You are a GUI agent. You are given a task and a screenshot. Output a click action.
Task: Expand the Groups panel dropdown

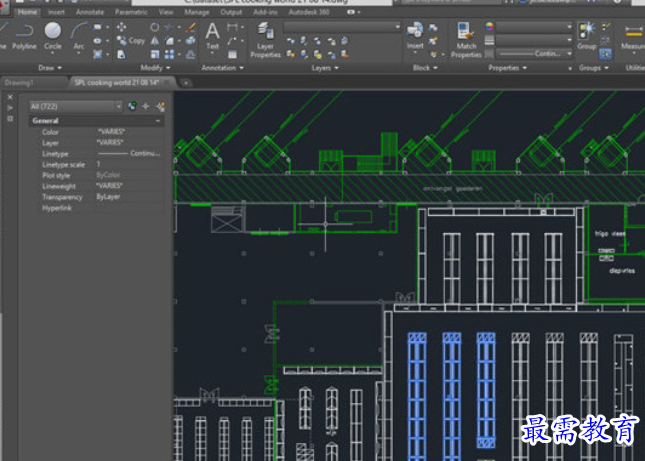click(x=594, y=68)
